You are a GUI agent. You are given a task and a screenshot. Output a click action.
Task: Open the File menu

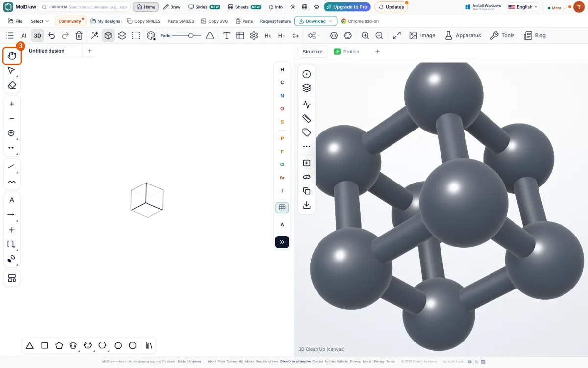tap(15, 21)
